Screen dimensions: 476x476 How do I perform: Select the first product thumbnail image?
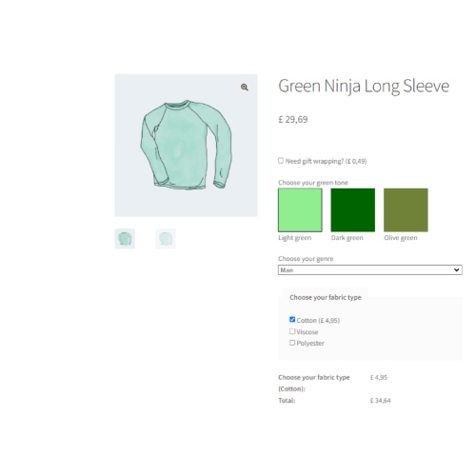(125, 239)
